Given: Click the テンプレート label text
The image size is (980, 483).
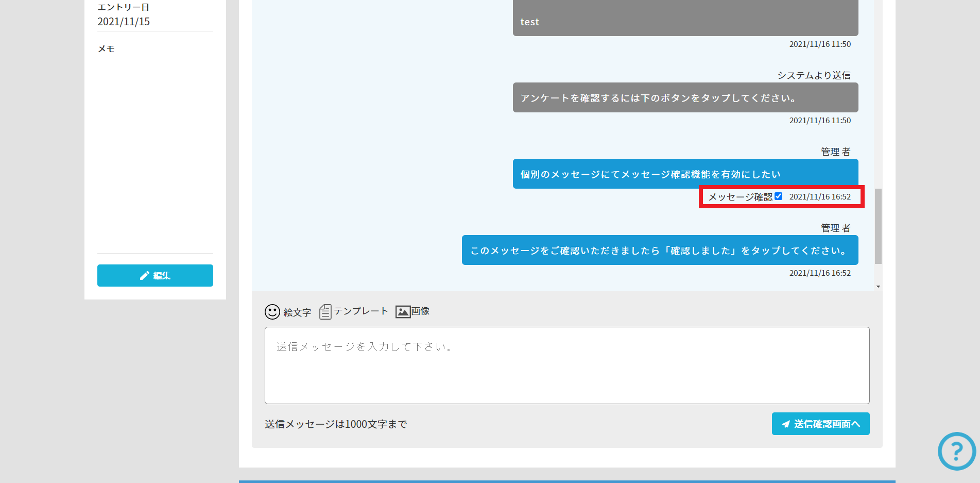Looking at the screenshot, I should point(360,311).
